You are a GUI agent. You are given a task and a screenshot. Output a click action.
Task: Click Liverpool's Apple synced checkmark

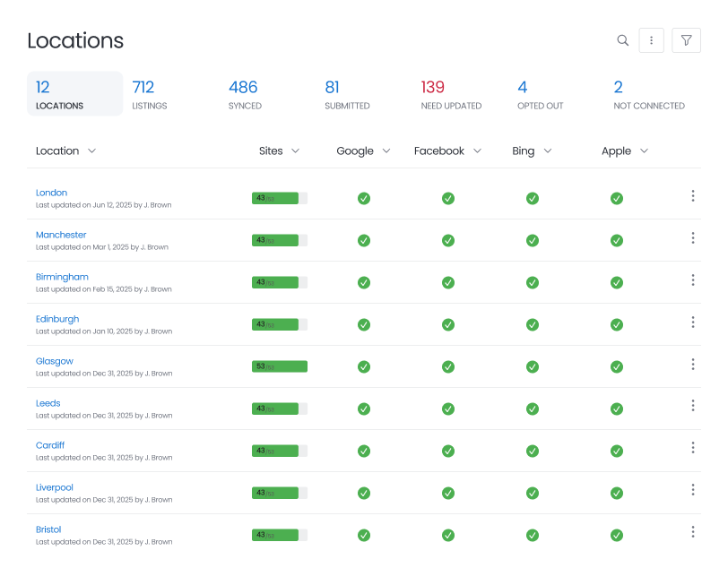[x=617, y=493]
